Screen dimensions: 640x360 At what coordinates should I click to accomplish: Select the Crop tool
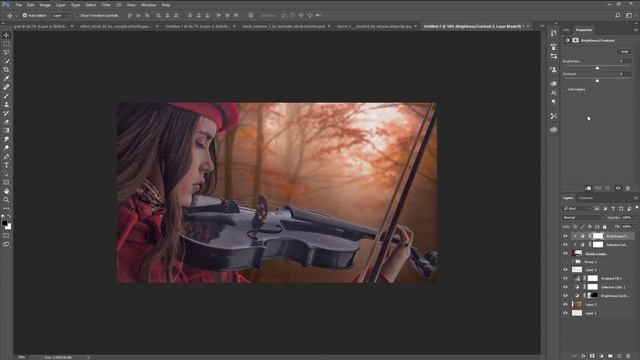[6, 69]
